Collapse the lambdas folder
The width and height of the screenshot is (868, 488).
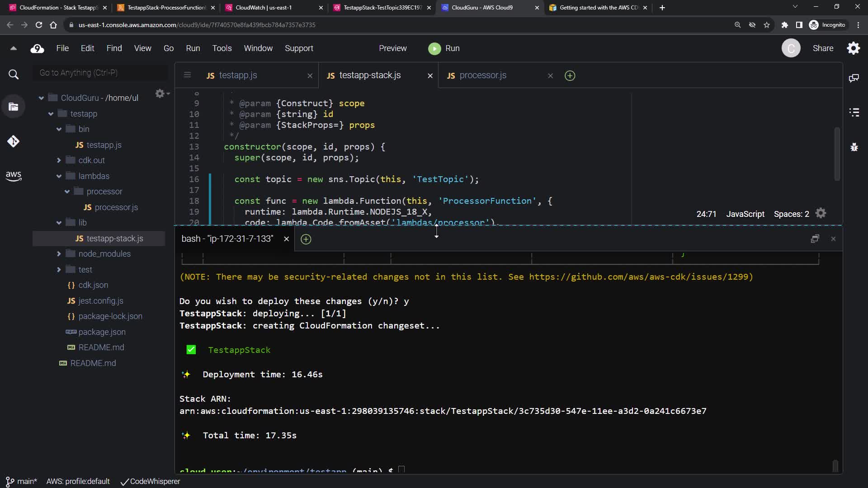59,176
